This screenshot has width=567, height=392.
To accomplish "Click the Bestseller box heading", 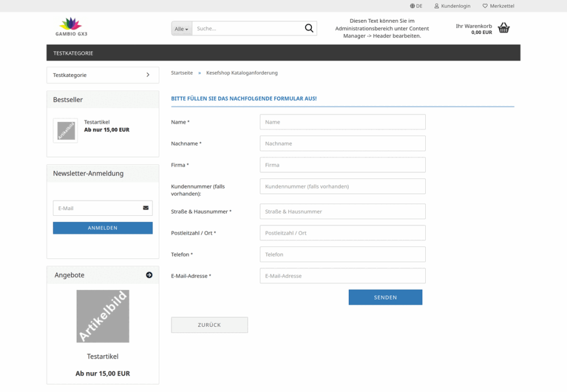I will (68, 100).
